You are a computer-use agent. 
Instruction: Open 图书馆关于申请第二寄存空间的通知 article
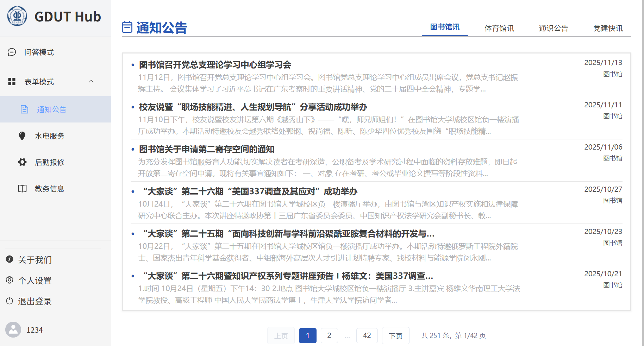tap(207, 149)
